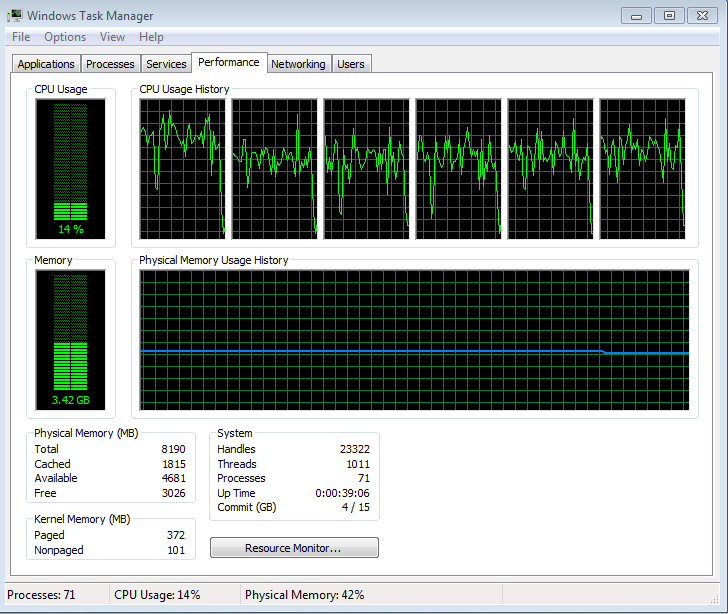Click the Up Time value 0:00:39:06
728x614 pixels.
[x=342, y=493]
